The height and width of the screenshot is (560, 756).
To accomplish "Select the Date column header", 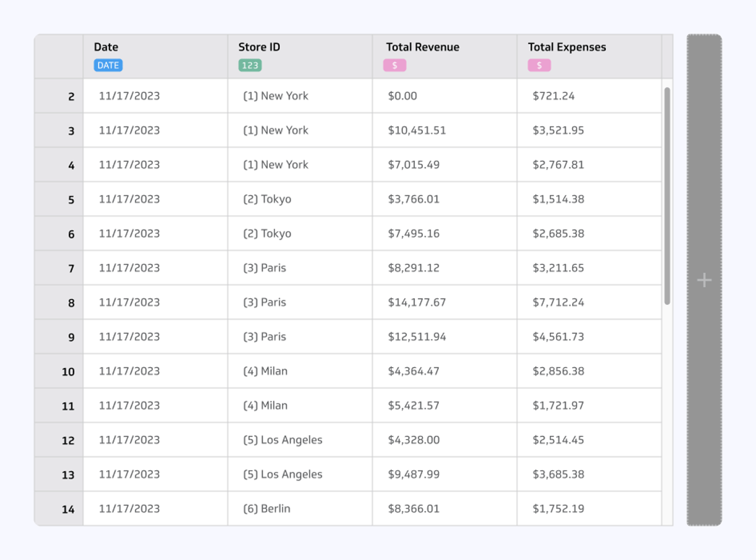I will coord(155,57).
